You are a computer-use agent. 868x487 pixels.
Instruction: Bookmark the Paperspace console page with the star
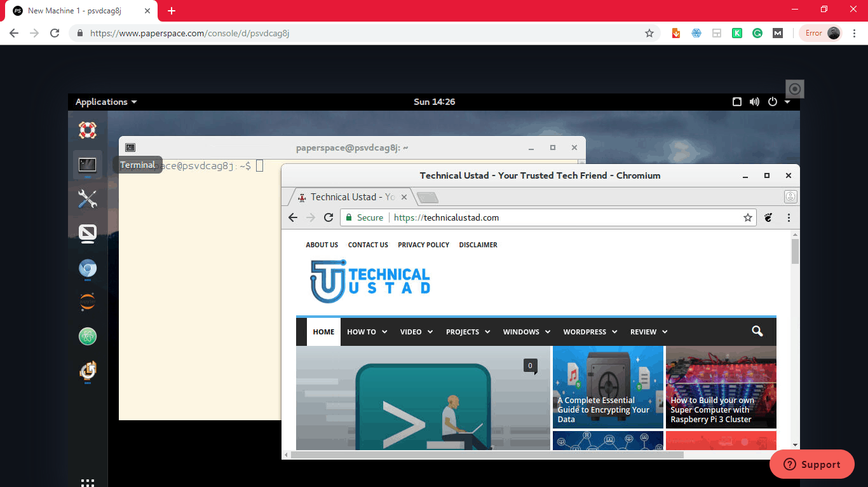point(649,33)
